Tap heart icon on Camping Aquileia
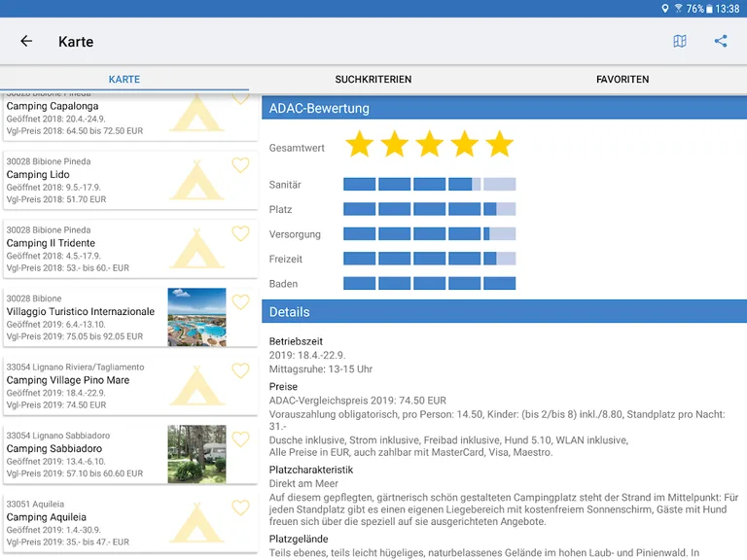The height and width of the screenshot is (560, 747). coord(240,507)
